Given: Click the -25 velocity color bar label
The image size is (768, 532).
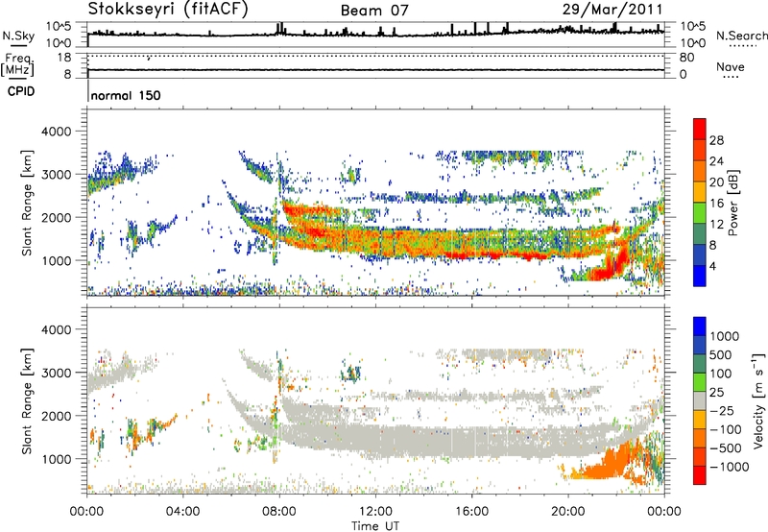Looking at the screenshot, I should pyautogui.click(x=720, y=410).
